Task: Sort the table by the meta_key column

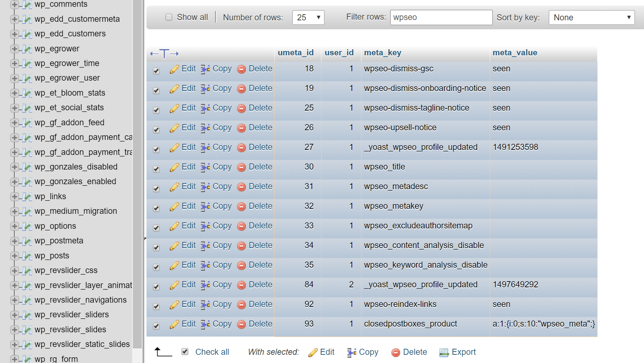Action: [x=383, y=52]
